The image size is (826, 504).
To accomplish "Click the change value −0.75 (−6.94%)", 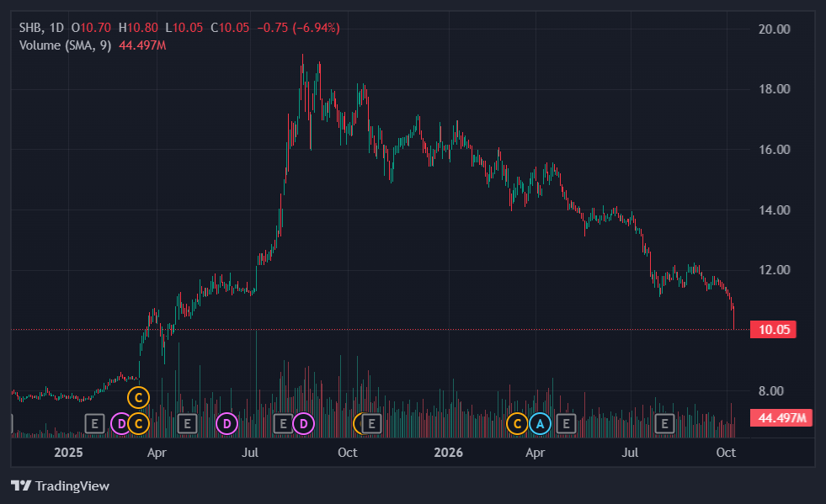I will (x=298, y=28).
